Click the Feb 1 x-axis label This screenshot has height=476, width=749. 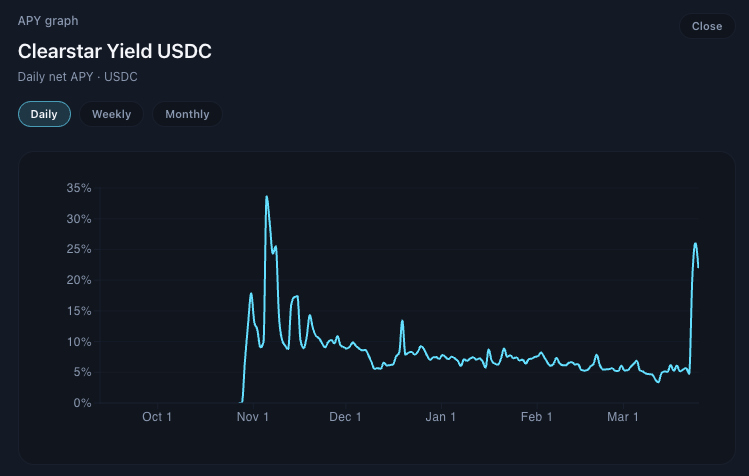536,417
